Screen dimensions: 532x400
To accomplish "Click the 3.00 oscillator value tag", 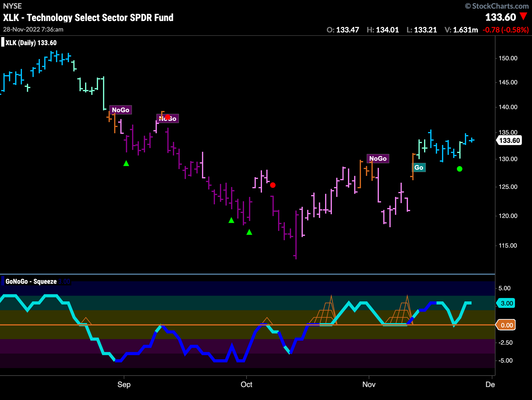I will pyautogui.click(x=506, y=303).
